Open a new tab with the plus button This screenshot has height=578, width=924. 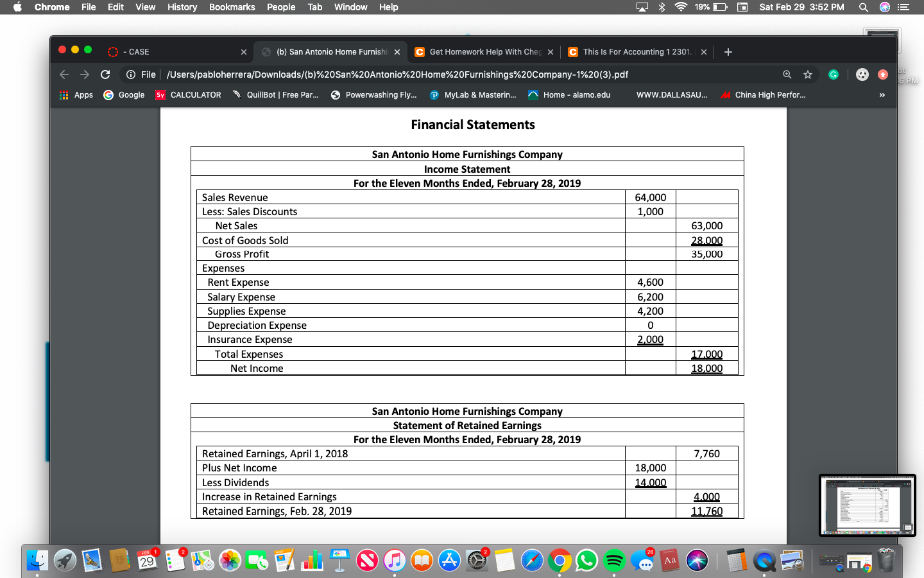[728, 51]
